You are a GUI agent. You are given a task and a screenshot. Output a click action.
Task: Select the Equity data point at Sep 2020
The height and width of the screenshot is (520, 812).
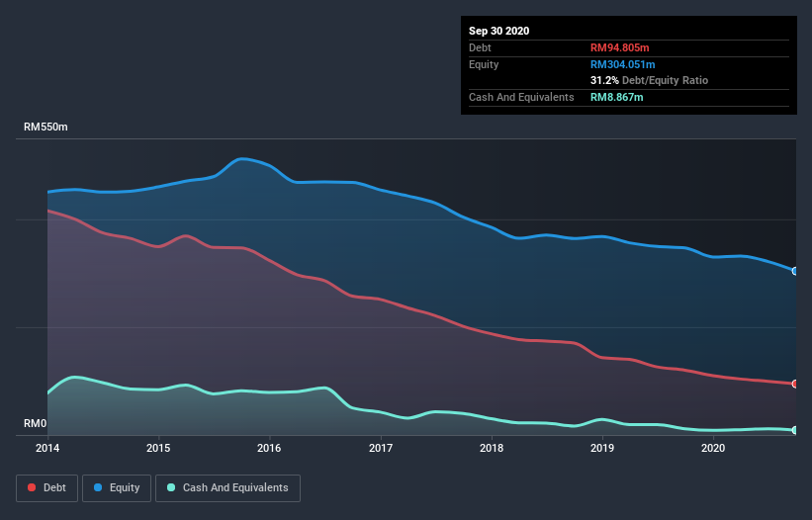point(795,271)
